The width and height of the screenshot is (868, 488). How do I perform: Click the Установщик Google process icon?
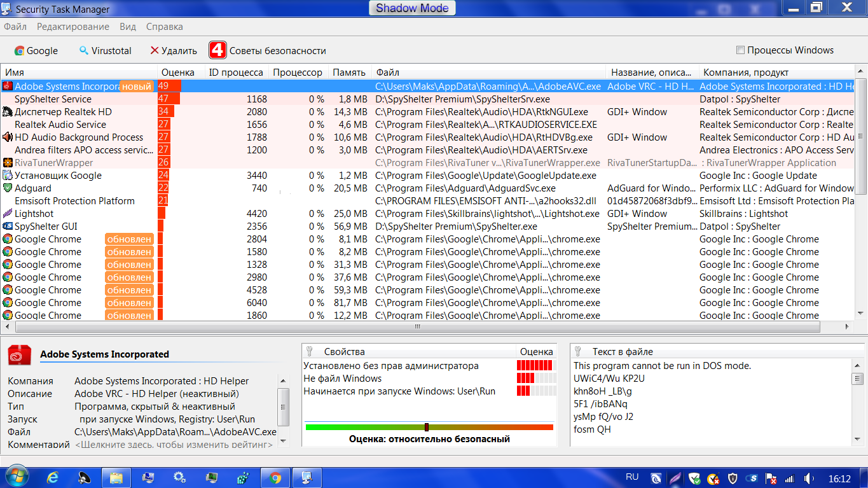coord(8,176)
